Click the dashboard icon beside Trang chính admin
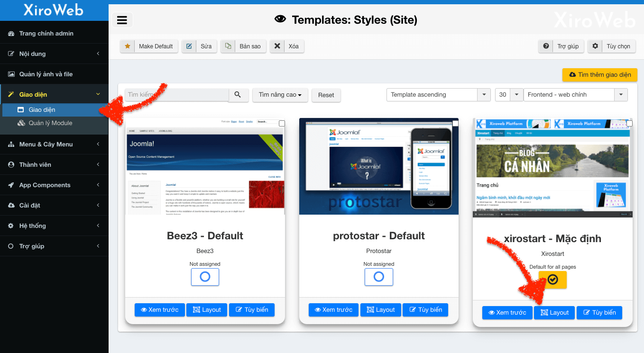The height and width of the screenshot is (353, 644). [x=11, y=34]
